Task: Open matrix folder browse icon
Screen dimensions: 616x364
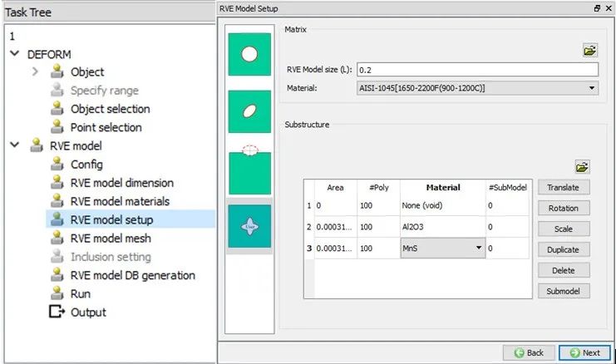Action: pos(590,50)
